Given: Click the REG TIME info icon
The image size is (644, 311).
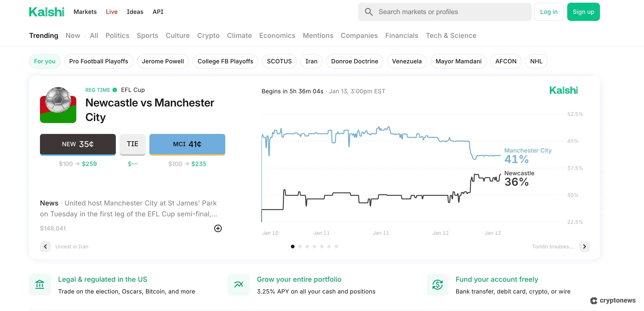Looking at the screenshot, I should [x=115, y=90].
